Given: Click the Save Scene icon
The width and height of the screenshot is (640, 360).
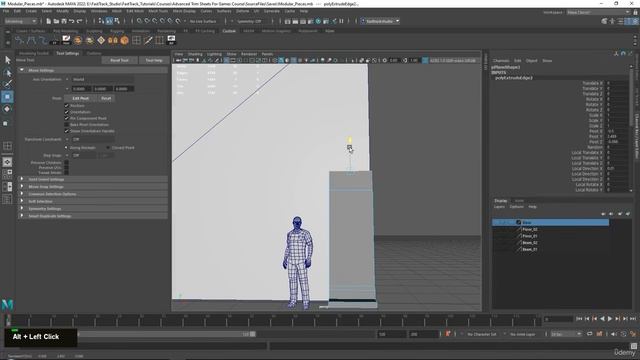Looking at the screenshot, I should point(64,21).
